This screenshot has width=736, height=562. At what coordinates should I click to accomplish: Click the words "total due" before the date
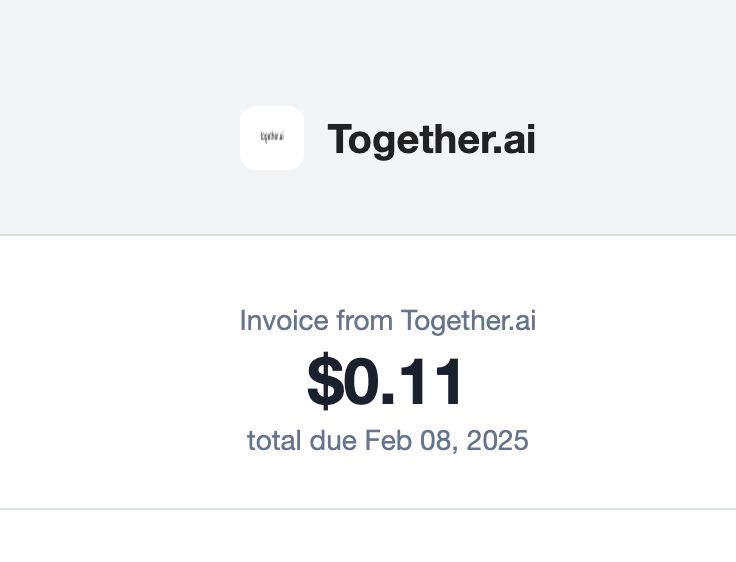[x=302, y=440]
